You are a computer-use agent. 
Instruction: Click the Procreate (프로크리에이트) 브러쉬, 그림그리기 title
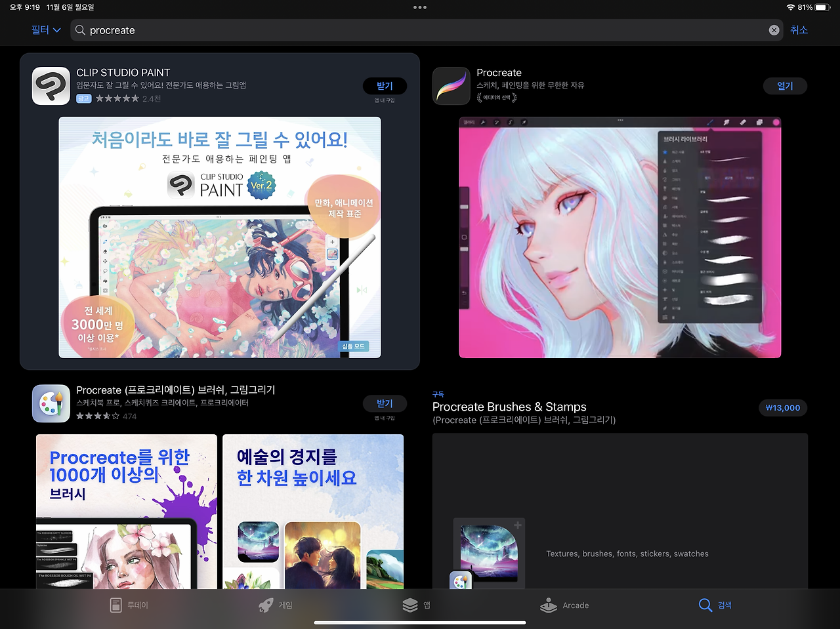coord(176,390)
